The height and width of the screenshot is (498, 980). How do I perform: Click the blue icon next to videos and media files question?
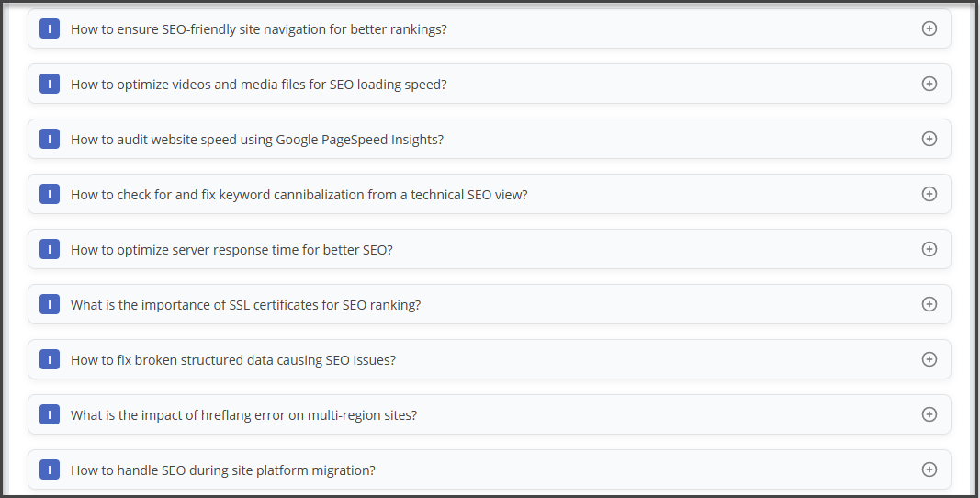50,84
